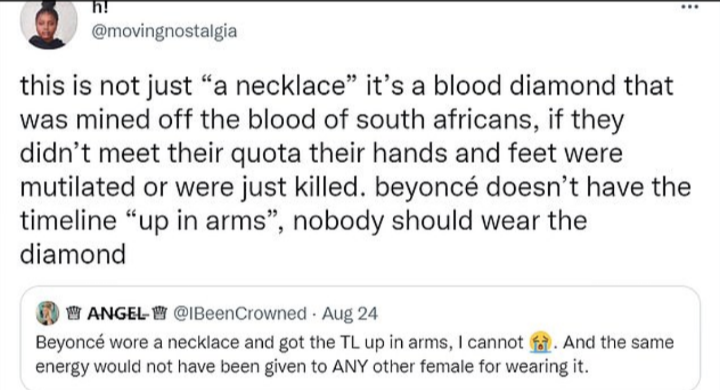Open the ANGEL display name

pyautogui.click(x=117, y=314)
